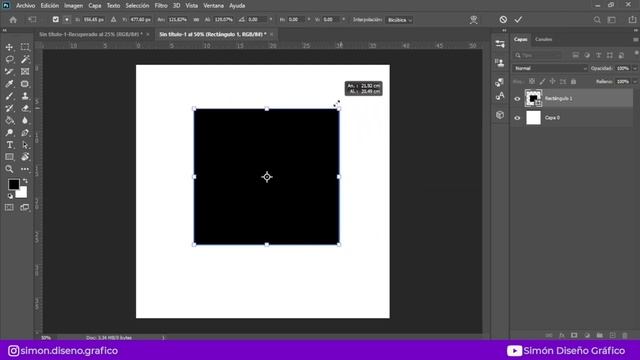Open the search icon in options bar
Screen dimensions: 640x360
(597, 20)
